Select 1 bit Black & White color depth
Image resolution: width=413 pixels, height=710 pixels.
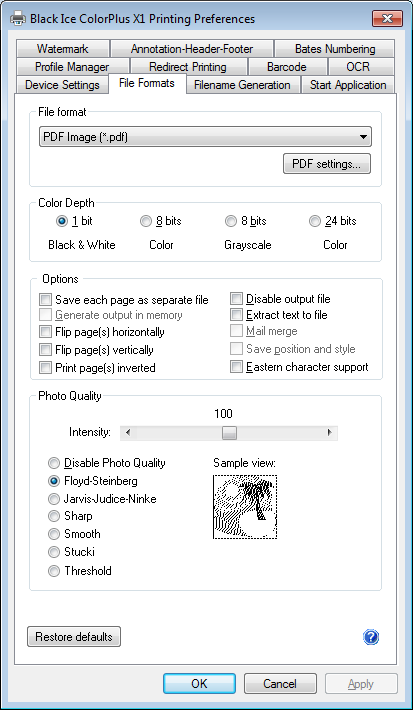tap(74, 221)
